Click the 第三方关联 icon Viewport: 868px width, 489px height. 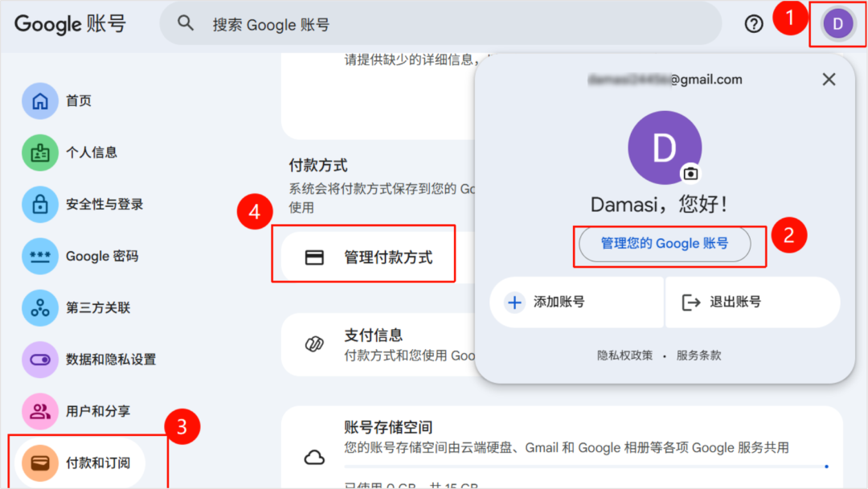[x=40, y=307]
